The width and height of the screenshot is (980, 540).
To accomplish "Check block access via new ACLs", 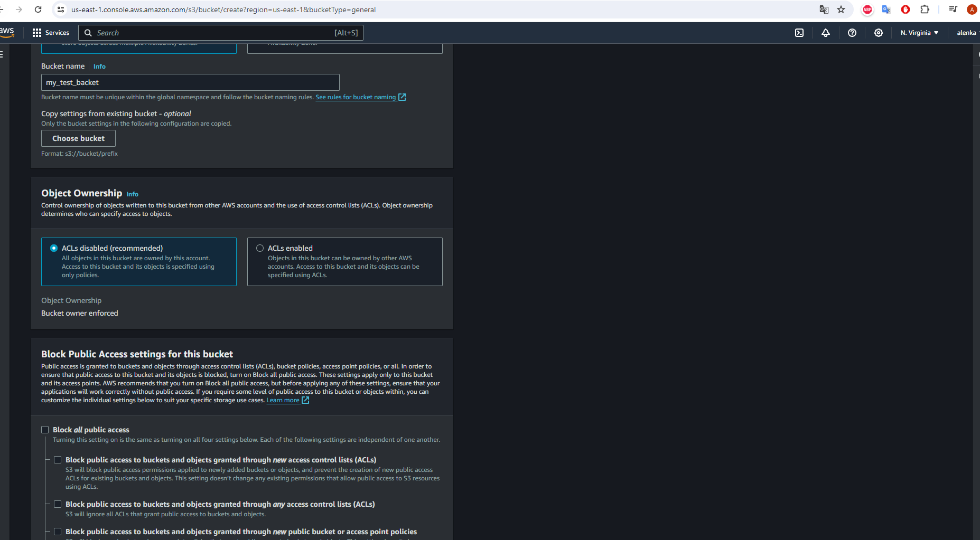I will tap(58, 460).
